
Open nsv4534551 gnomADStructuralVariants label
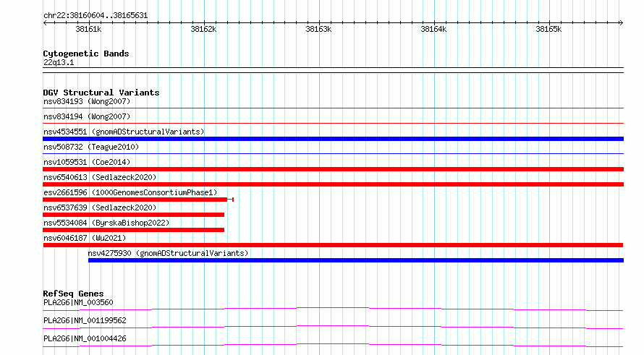tap(124, 132)
